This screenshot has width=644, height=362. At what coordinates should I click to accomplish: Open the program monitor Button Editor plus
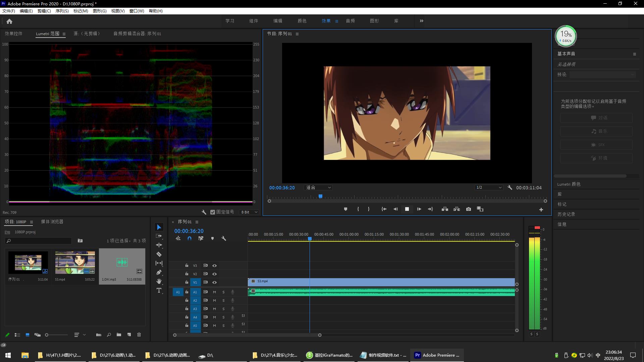[x=541, y=209]
